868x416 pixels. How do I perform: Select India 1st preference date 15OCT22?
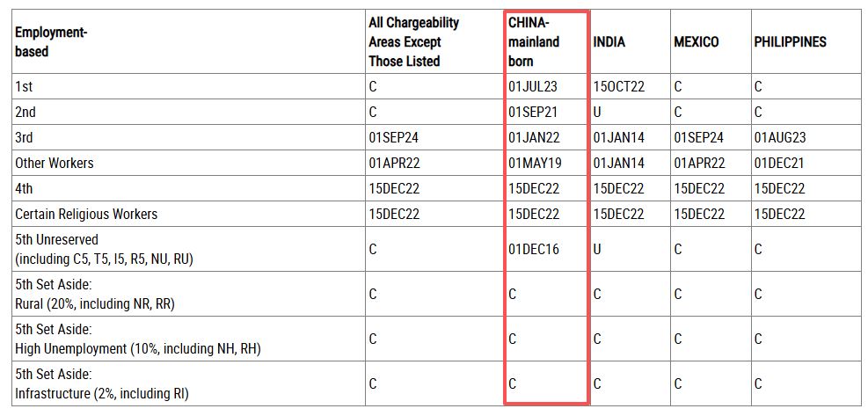pos(619,87)
